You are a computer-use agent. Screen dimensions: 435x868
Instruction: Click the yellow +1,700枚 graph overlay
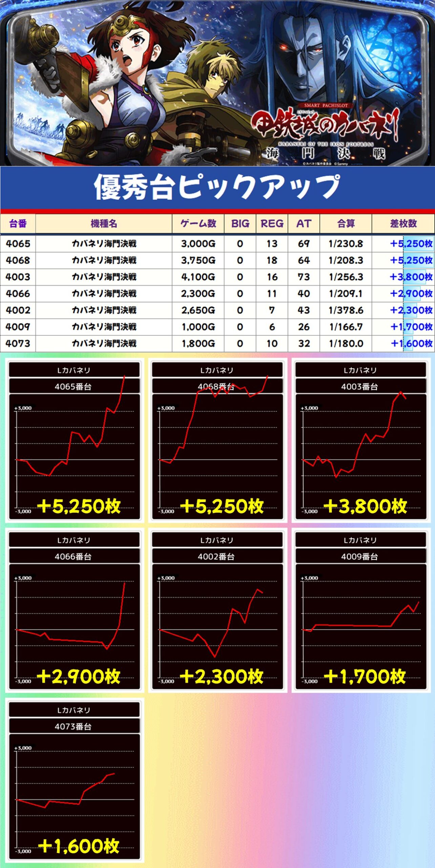pos(365,676)
